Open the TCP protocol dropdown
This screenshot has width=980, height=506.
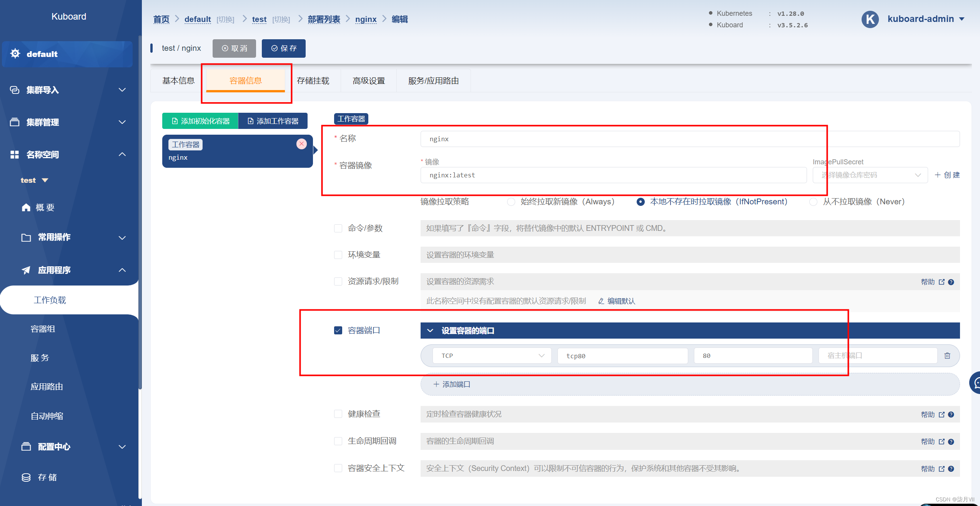click(492, 356)
